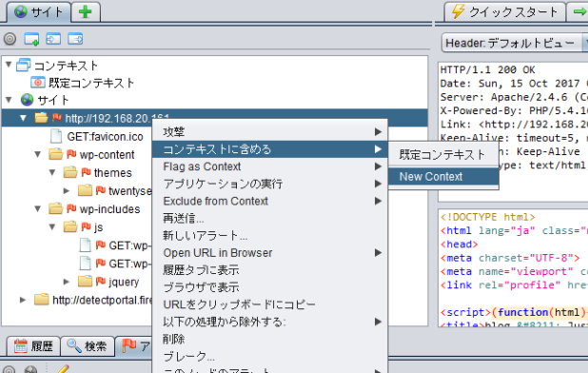Select 既定コンテキスト in submenu

point(443,154)
